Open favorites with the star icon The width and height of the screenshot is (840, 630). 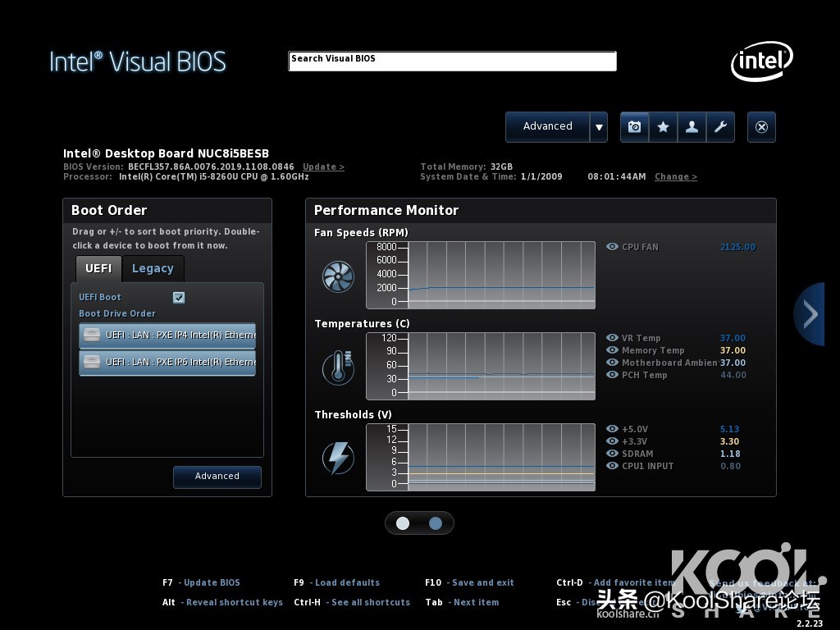tap(663, 127)
